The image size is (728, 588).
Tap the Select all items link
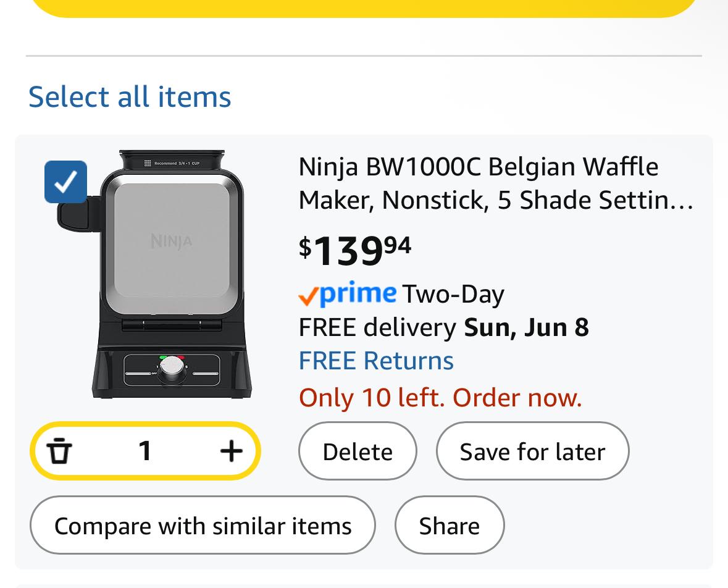tap(130, 96)
